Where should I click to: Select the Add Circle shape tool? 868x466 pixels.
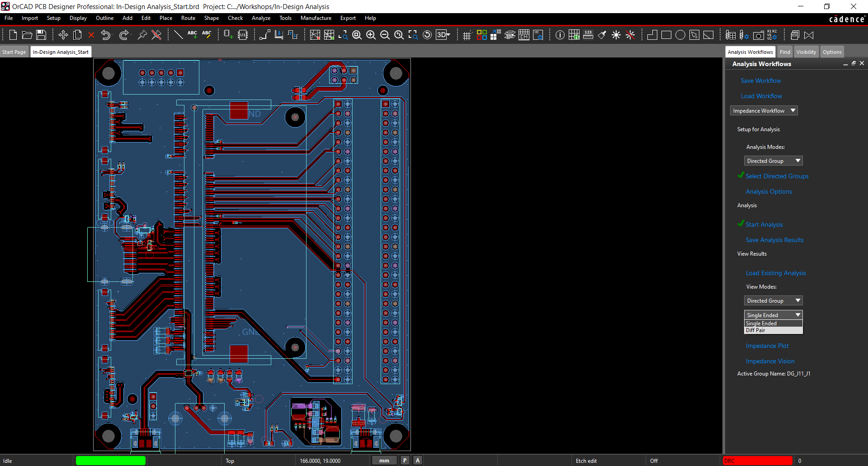680,35
